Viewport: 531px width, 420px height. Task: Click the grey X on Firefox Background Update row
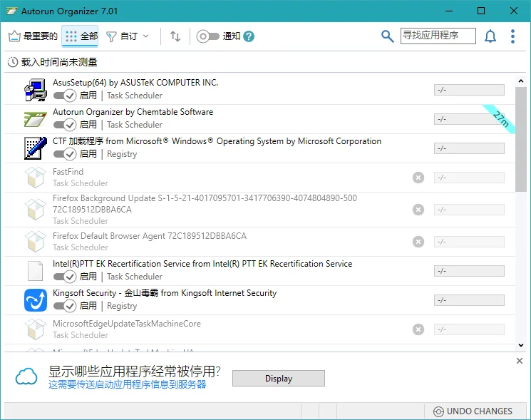click(x=418, y=210)
